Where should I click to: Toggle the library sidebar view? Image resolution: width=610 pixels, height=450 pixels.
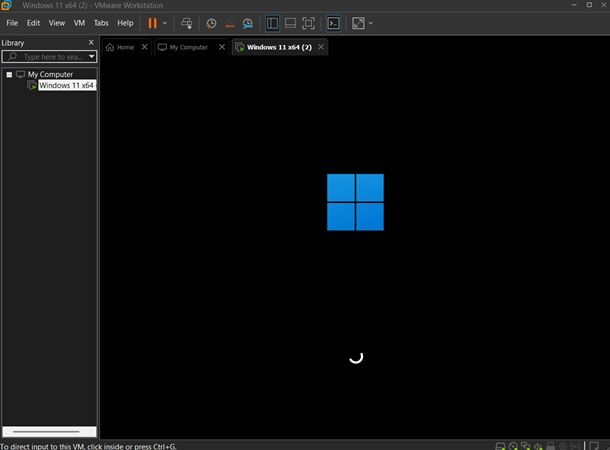[x=272, y=23]
